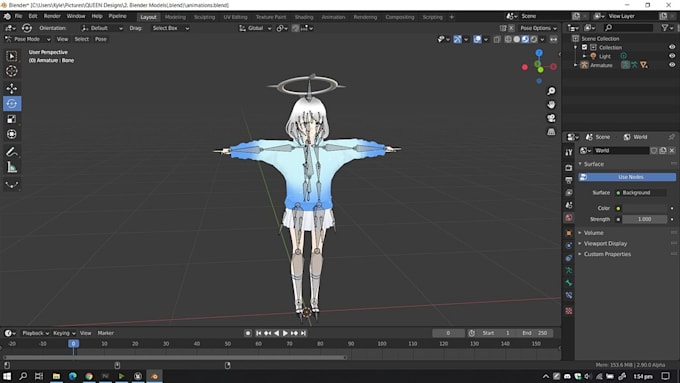This screenshot has width=680, height=383.
Task: Select the Measure tool
Action: pyautogui.click(x=12, y=167)
